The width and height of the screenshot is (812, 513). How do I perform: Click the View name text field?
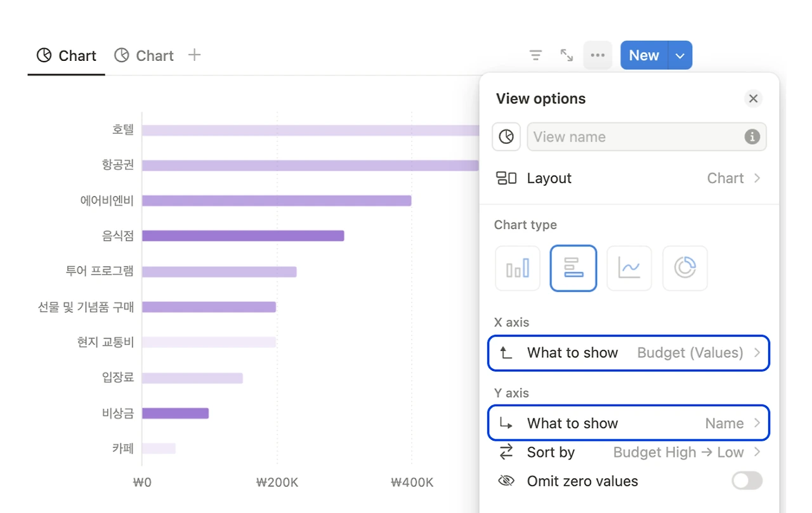pyautogui.click(x=634, y=136)
